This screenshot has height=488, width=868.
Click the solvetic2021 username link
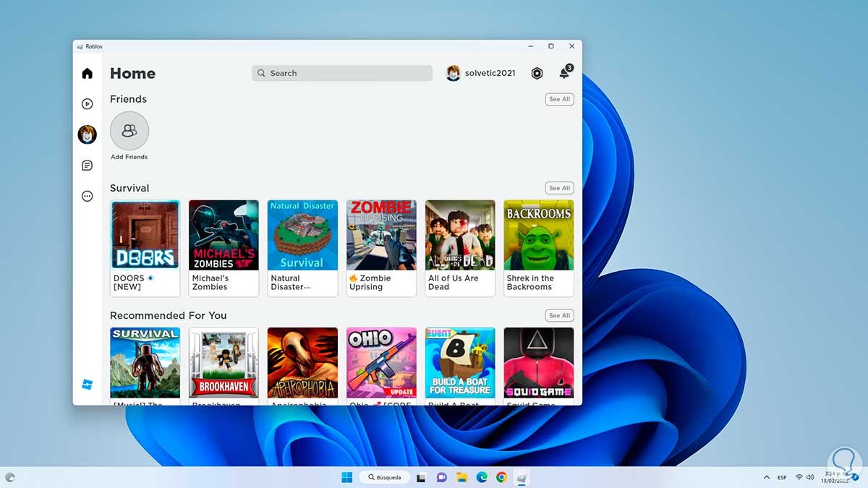pyautogui.click(x=490, y=73)
